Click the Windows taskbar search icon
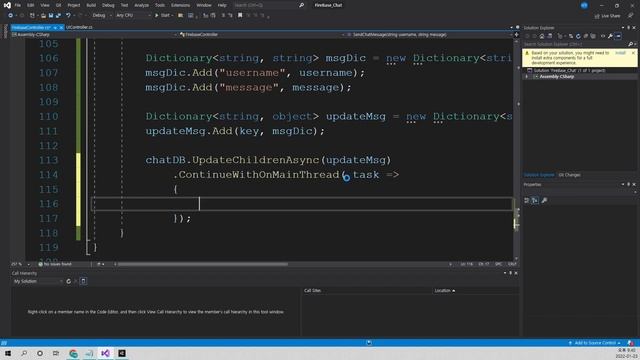The height and width of the screenshot is (360, 640). click(24, 353)
